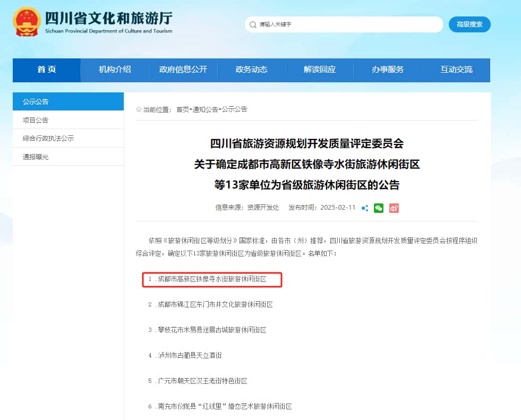Click the home icon in breadcrumb
The width and height of the screenshot is (521, 420).
pyautogui.click(x=139, y=109)
